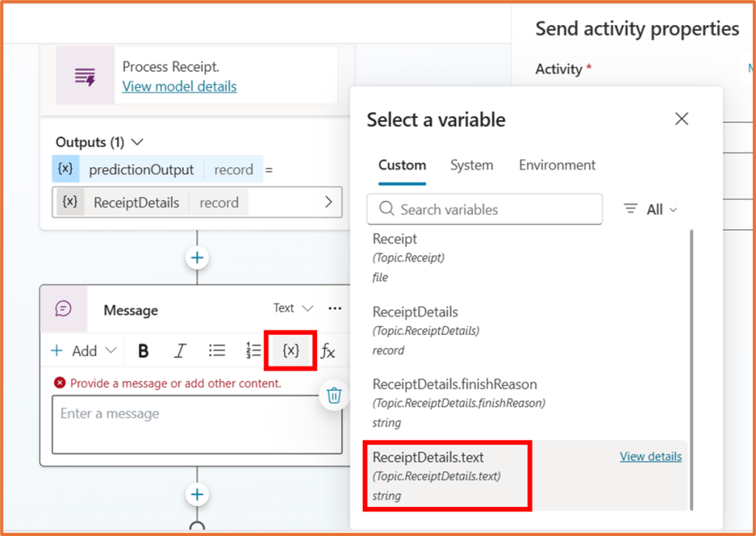
Task: Toggle bold formatting in Message toolbar
Action: [143, 351]
